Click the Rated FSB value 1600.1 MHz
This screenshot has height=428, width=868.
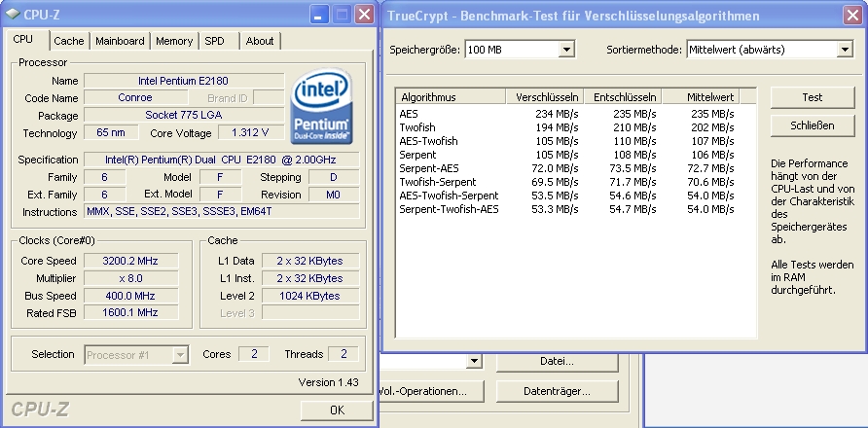(131, 313)
